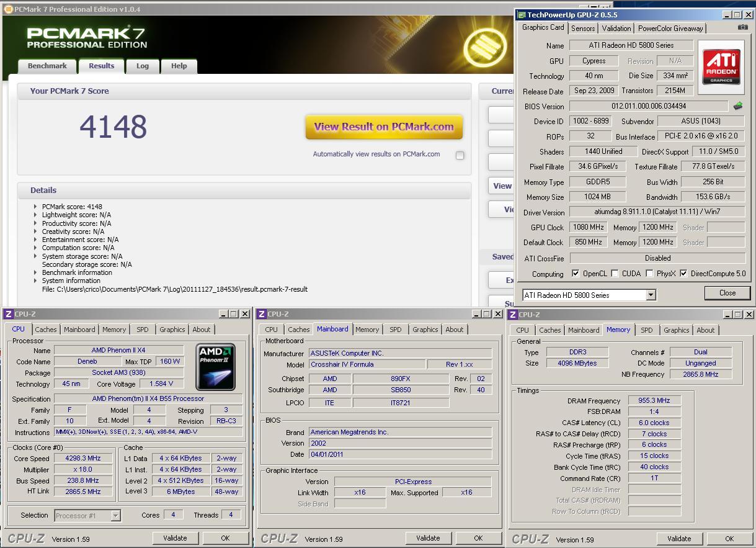Screen dimensions: 756x548
Task: Click the GPU-Z screenshot camera icon
Action: [x=743, y=27]
